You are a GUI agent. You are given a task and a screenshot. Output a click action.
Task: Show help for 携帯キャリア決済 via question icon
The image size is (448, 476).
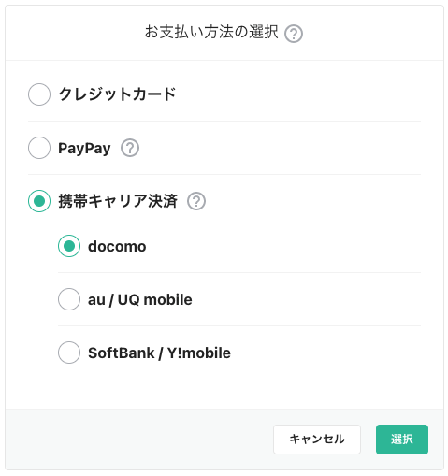tap(196, 201)
